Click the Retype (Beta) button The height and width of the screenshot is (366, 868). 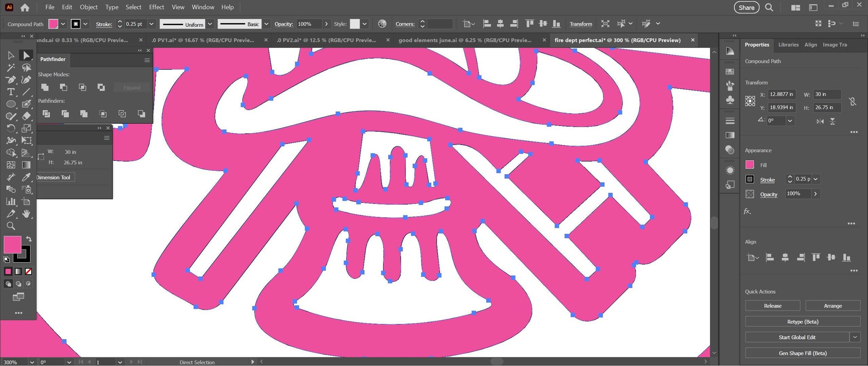coord(803,322)
